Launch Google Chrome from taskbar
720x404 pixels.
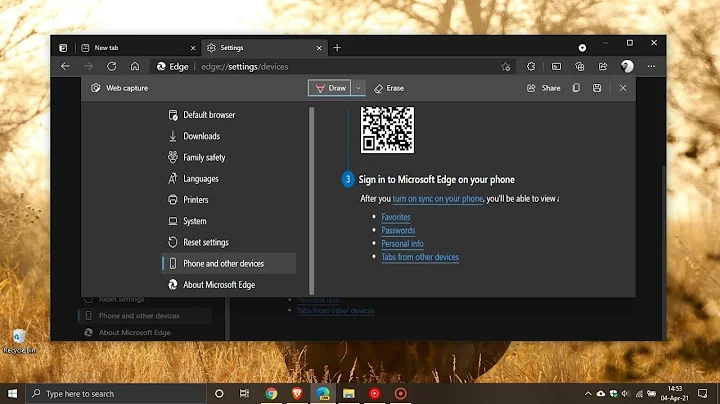click(x=271, y=393)
